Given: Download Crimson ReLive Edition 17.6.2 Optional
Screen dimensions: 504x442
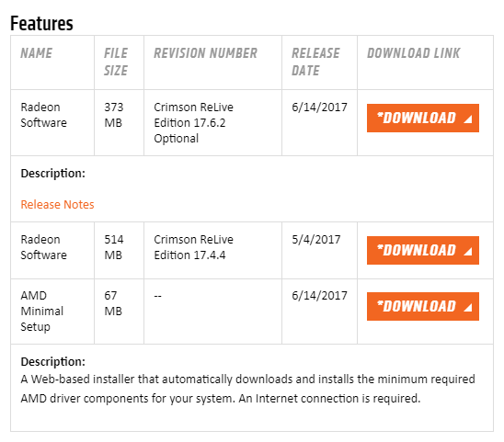Looking at the screenshot, I should coord(423,118).
